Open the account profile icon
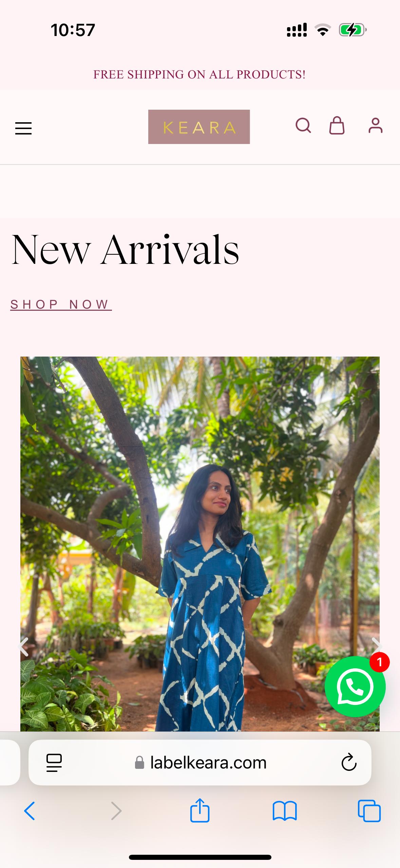The image size is (400, 868). tap(376, 126)
